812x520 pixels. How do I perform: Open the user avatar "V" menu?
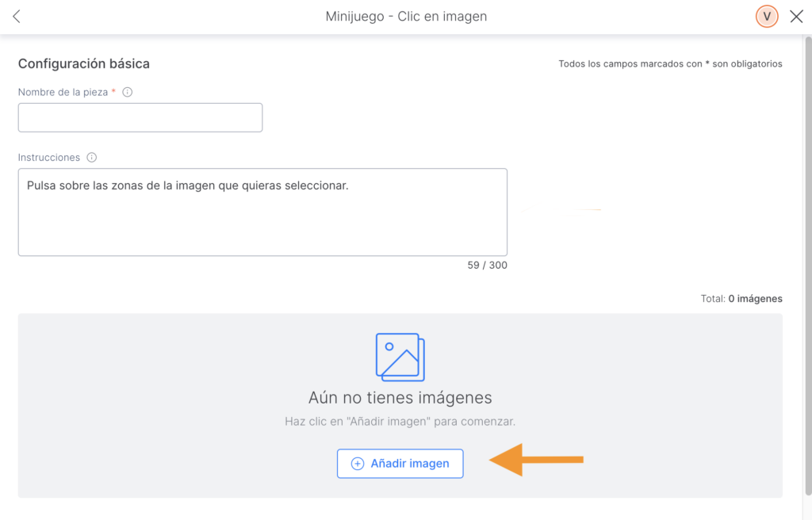[767, 17]
